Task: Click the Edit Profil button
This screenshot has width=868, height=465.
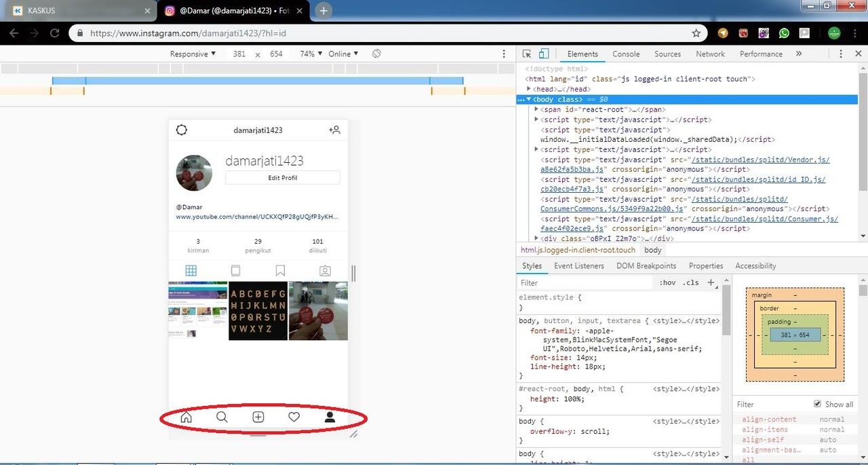Action: 283,178
